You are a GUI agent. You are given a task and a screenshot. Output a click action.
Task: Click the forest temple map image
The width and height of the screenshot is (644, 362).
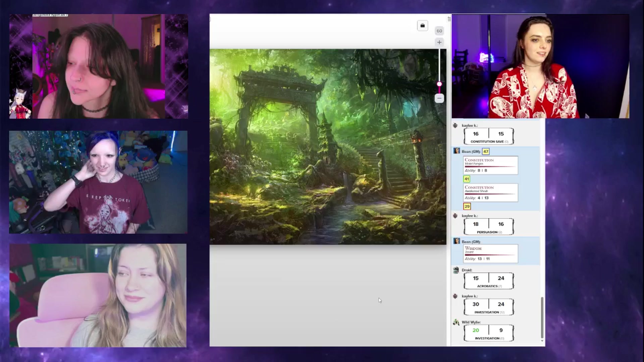328,146
